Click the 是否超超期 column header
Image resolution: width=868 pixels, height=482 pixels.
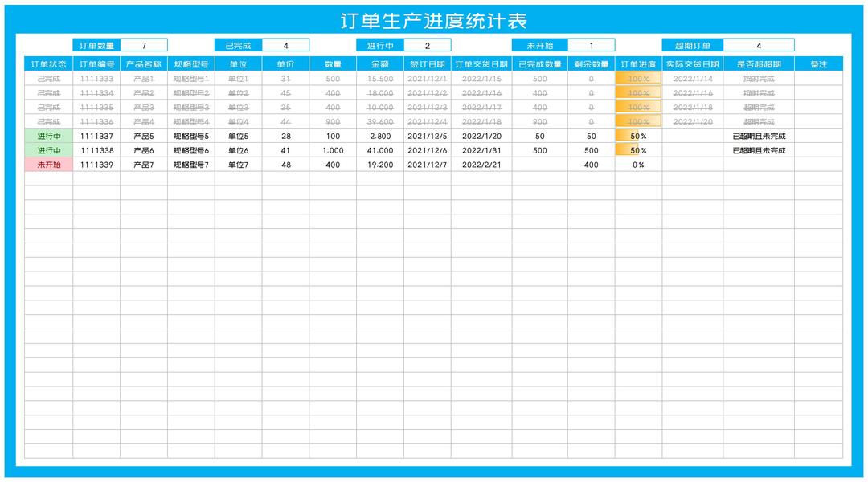(759, 64)
